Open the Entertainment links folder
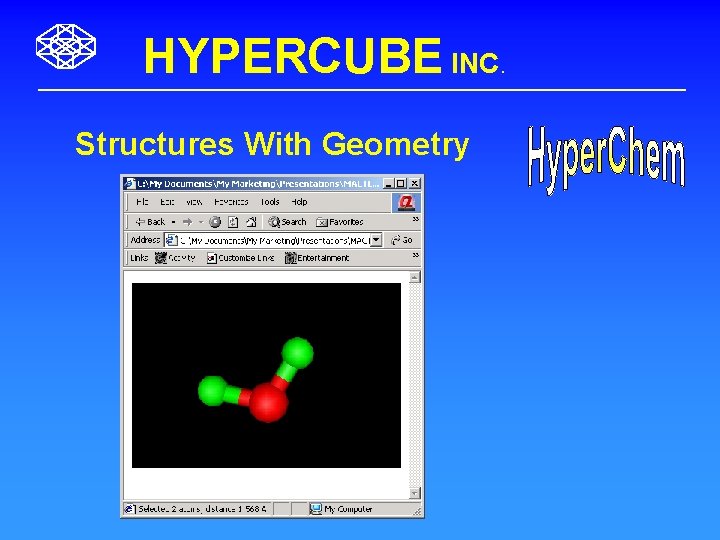This screenshot has height=540, width=720. click(x=317, y=258)
